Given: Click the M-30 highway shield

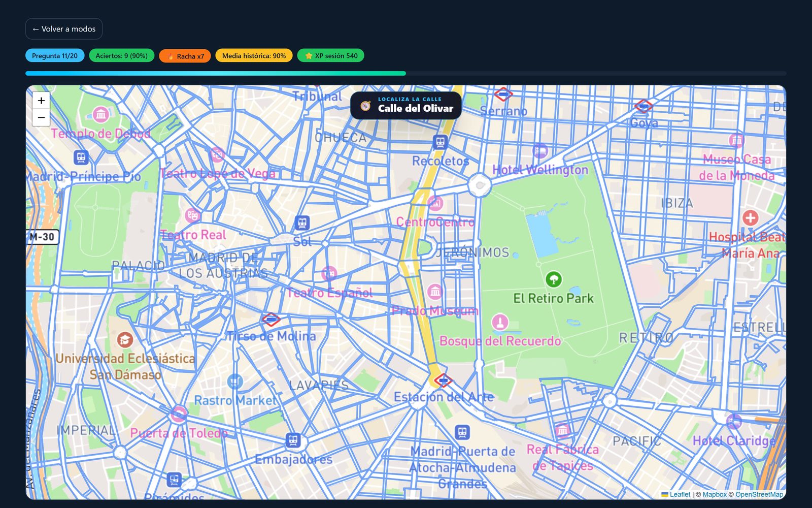Looking at the screenshot, I should (42, 237).
